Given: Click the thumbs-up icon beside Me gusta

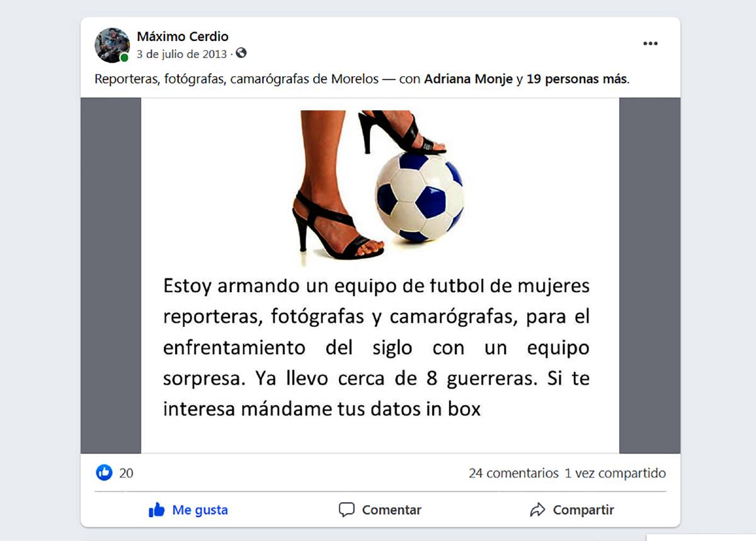Looking at the screenshot, I should tap(156, 510).
